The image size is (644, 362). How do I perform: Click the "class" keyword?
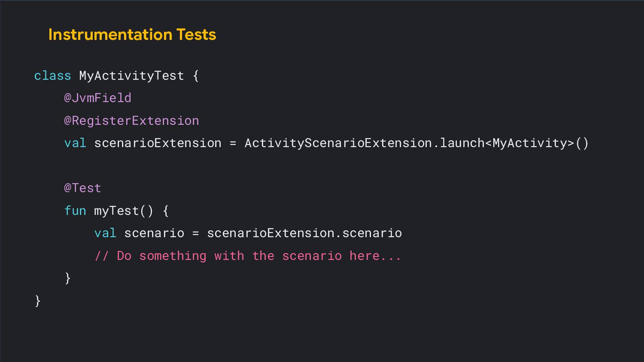pyautogui.click(x=52, y=76)
